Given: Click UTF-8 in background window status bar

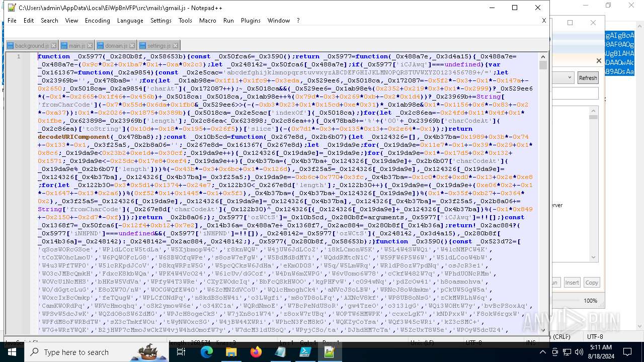Looking at the screenshot, I should [x=596, y=337].
